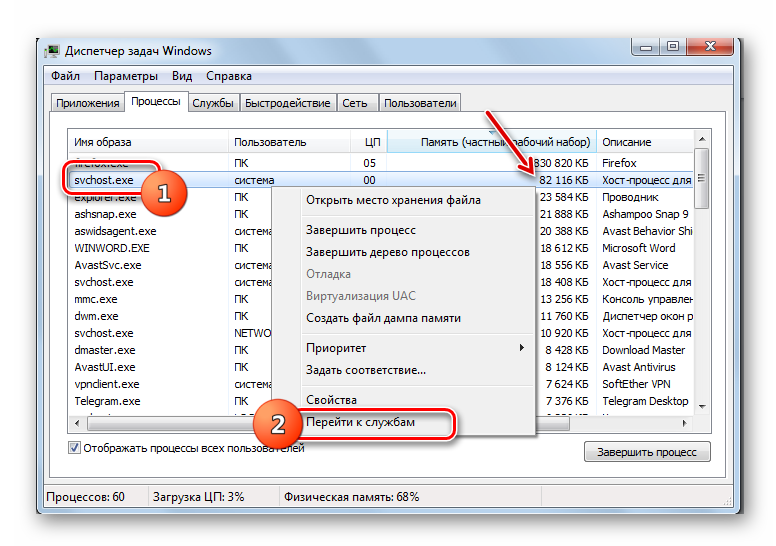The height and width of the screenshot is (546, 776).
Task: Sort by ЦП column header
Action: (369, 142)
